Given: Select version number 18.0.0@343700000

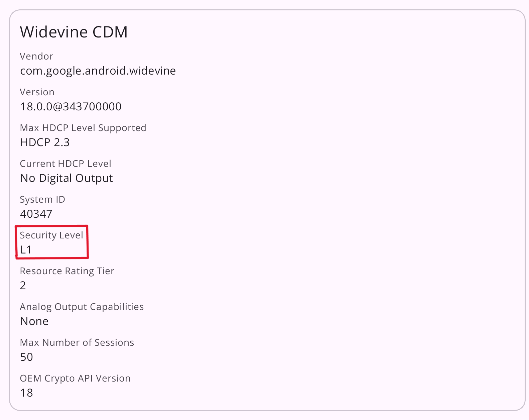Looking at the screenshot, I should tap(71, 107).
